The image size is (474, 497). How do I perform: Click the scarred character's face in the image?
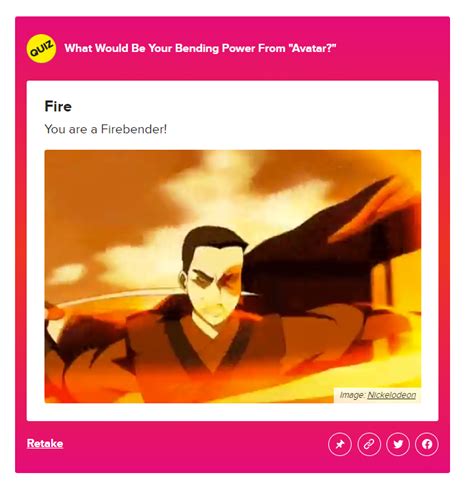(x=215, y=282)
